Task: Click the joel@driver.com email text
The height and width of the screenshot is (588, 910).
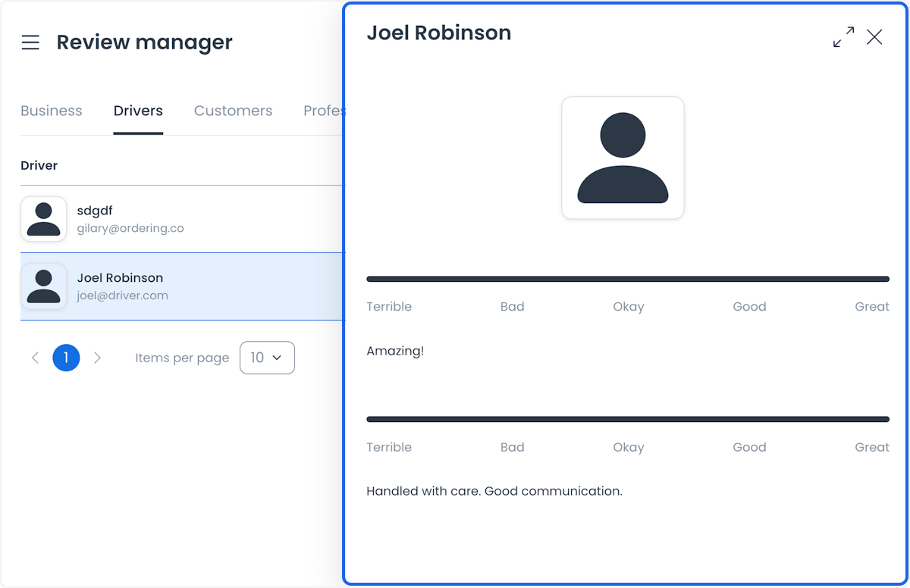Action: [x=123, y=296]
